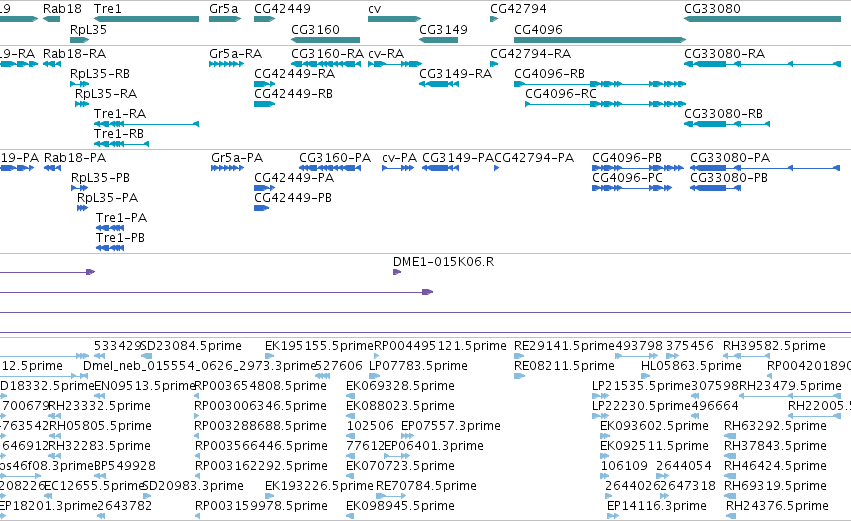Click the CG42449-RA transcript label
The width and height of the screenshot is (851, 521).
pyautogui.click(x=294, y=74)
